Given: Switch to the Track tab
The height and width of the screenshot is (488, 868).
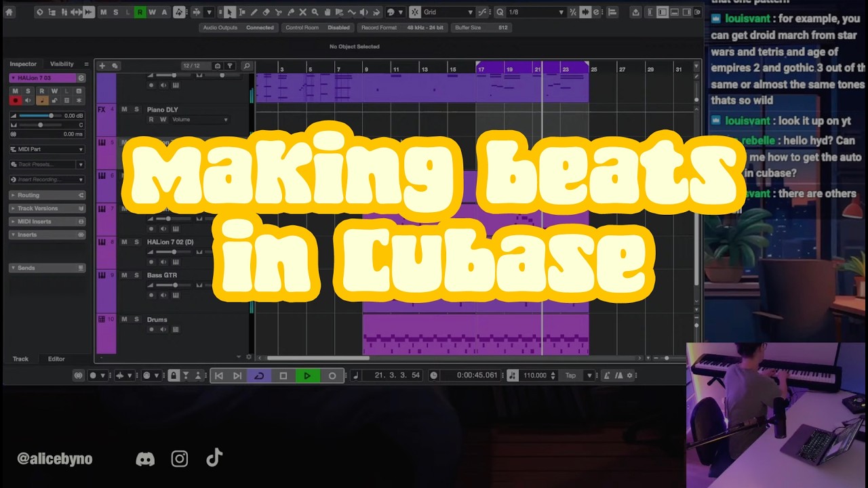Looking at the screenshot, I should tap(21, 359).
